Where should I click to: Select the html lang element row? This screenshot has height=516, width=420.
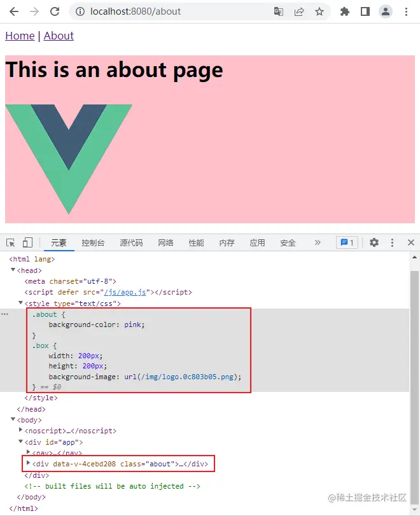pyautogui.click(x=32, y=260)
